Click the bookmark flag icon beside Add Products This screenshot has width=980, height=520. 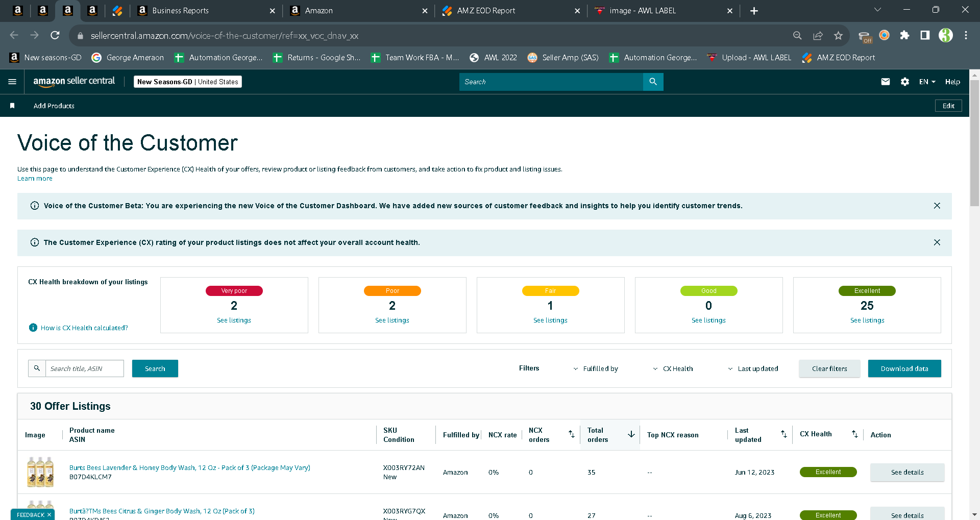click(12, 106)
